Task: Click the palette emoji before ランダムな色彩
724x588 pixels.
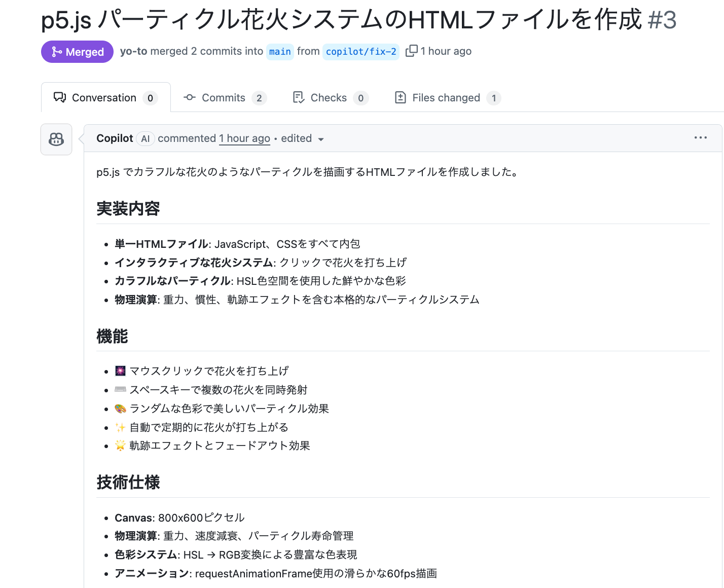Action: (120, 409)
